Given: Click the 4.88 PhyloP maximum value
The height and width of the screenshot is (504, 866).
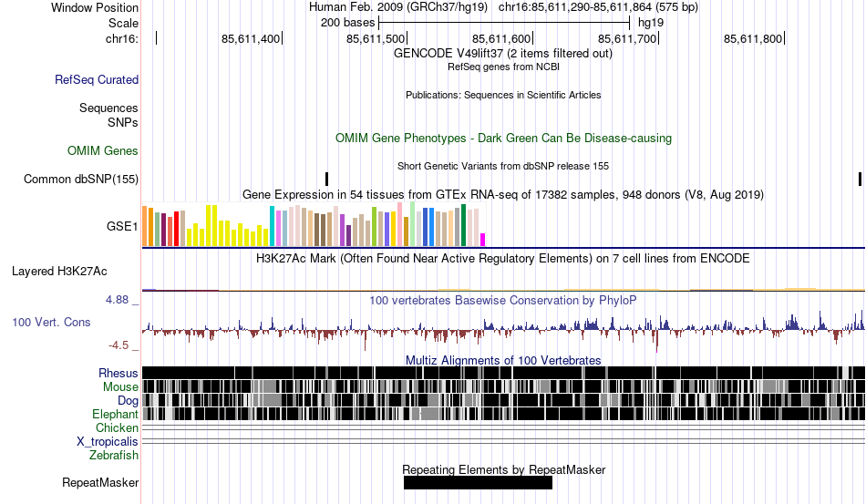Looking at the screenshot, I should [x=117, y=300].
